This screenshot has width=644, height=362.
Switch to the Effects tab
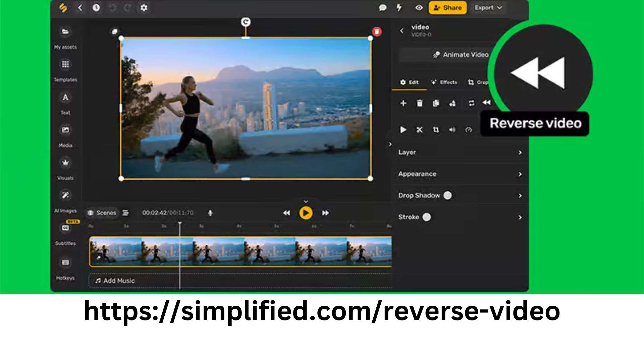pos(444,82)
